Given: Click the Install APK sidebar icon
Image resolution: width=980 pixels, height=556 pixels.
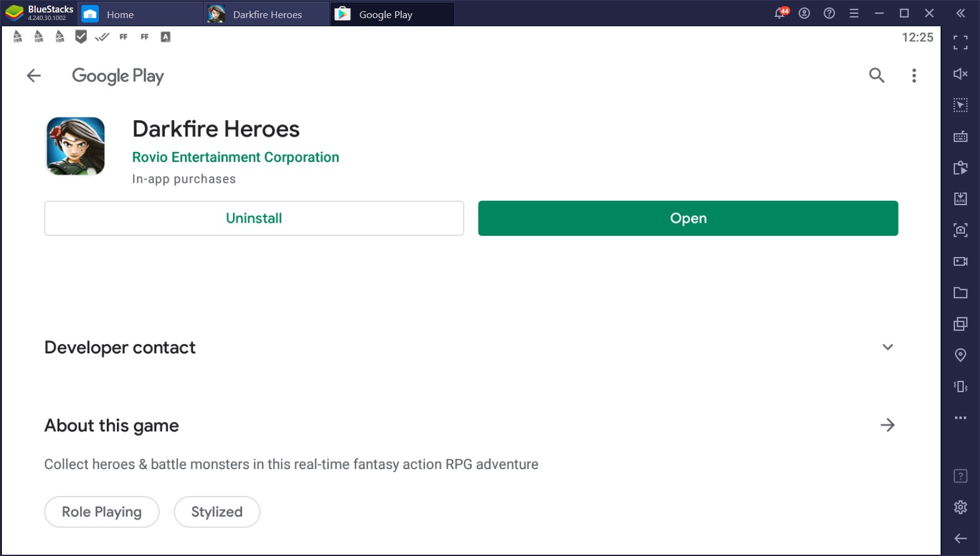Looking at the screenshot, I should point(961,199).
